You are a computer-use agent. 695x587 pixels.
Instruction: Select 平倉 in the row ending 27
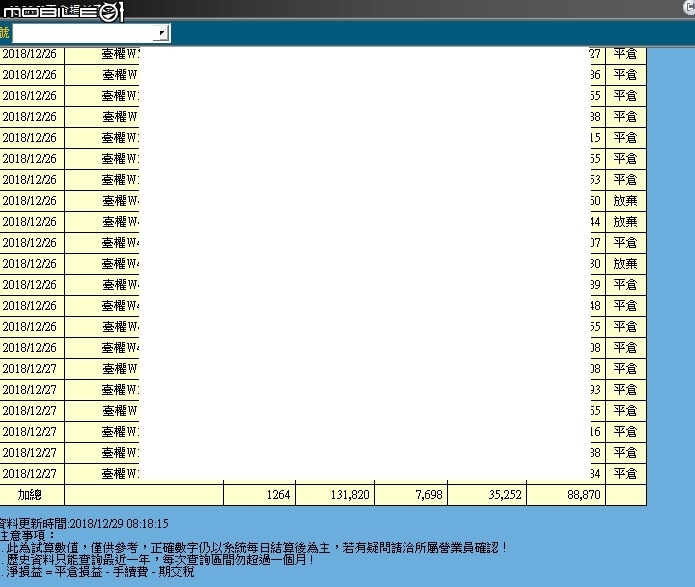click(x=625, y=54)
